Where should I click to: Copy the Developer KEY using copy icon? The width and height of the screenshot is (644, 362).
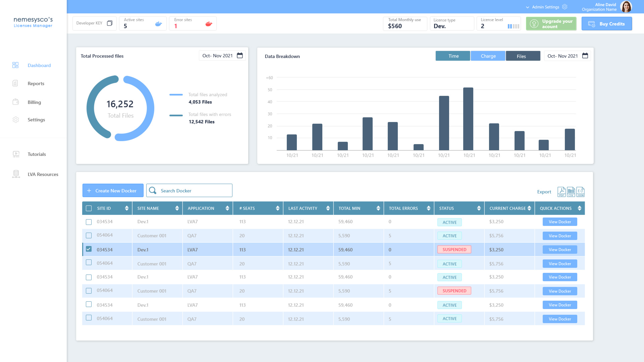(x=109, y=23)
